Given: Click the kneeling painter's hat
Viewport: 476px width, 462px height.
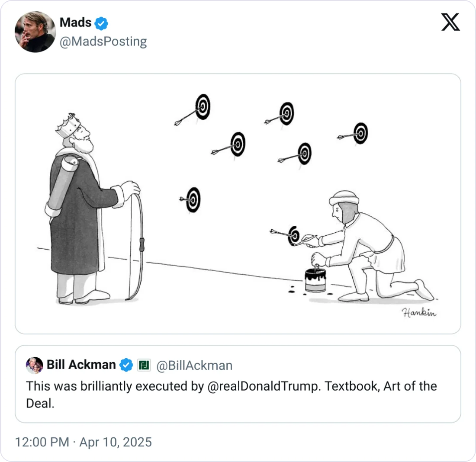Looking at the screenshot, I should point(344,198).
